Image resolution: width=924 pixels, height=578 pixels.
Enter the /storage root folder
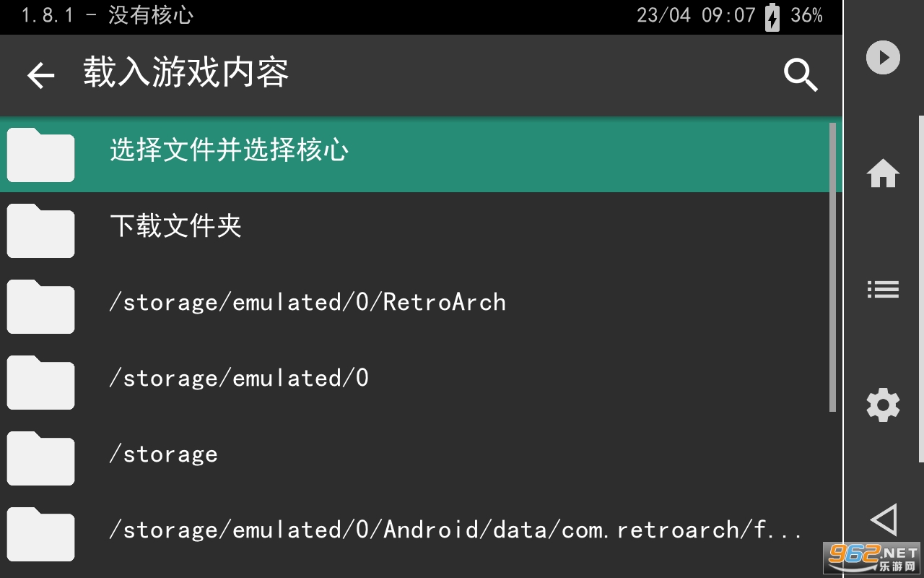(x=163, y=454)
